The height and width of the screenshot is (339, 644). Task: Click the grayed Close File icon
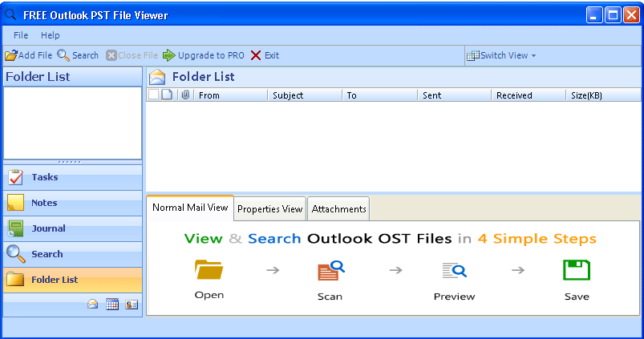(x=111, y=55)
